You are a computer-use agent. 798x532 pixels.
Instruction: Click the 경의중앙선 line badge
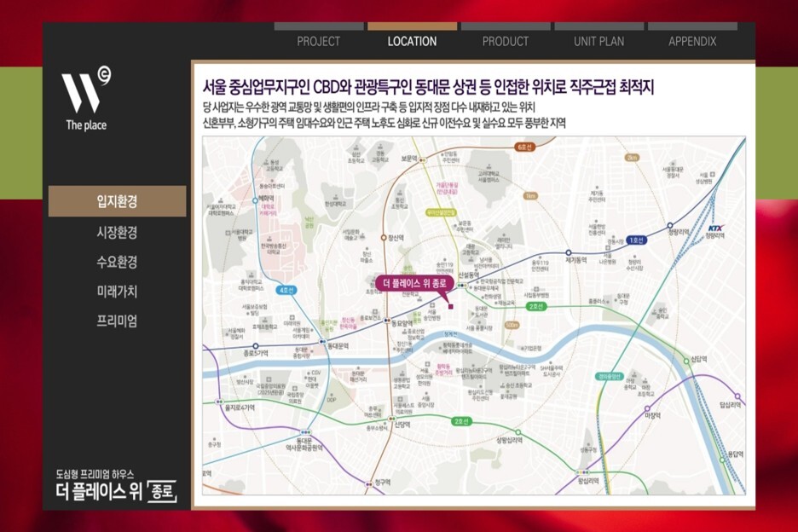[x=610, y=377]
